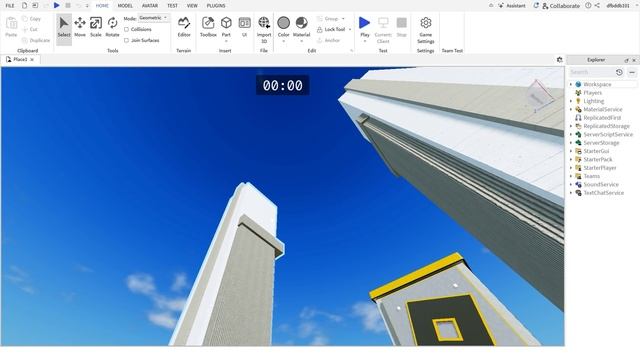
Task: Collapse all using Explorer minus button
Action: pos(632,72)
